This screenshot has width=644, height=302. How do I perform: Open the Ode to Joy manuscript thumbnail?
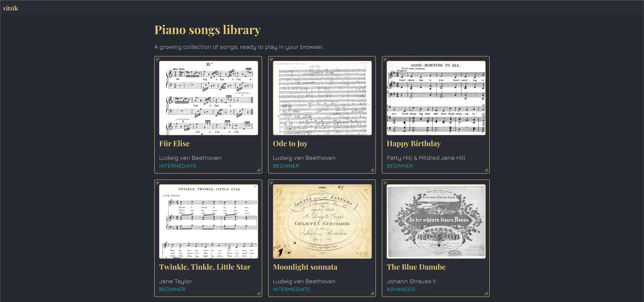(322, 98)
